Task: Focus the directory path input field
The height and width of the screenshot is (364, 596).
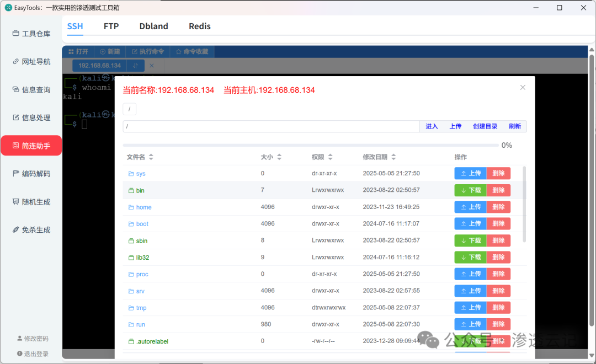Action: 271,126
